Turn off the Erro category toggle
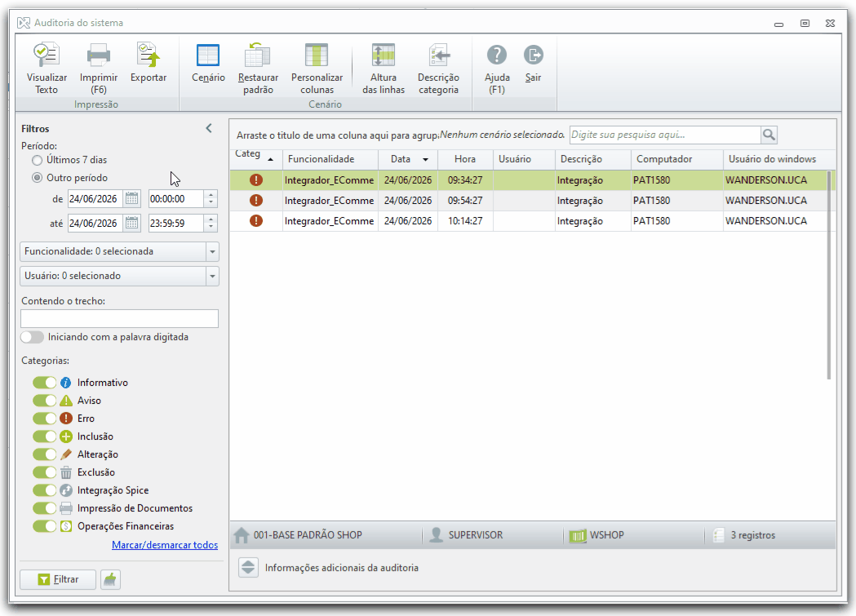 (x=44, y=419)
